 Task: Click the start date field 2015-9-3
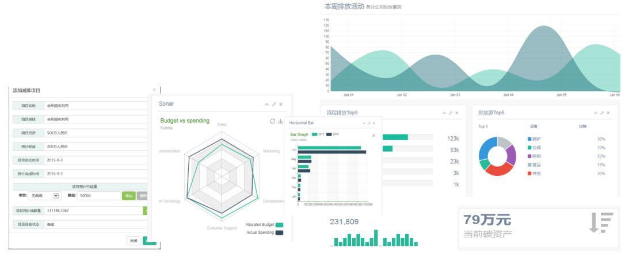tap(96, 160)
